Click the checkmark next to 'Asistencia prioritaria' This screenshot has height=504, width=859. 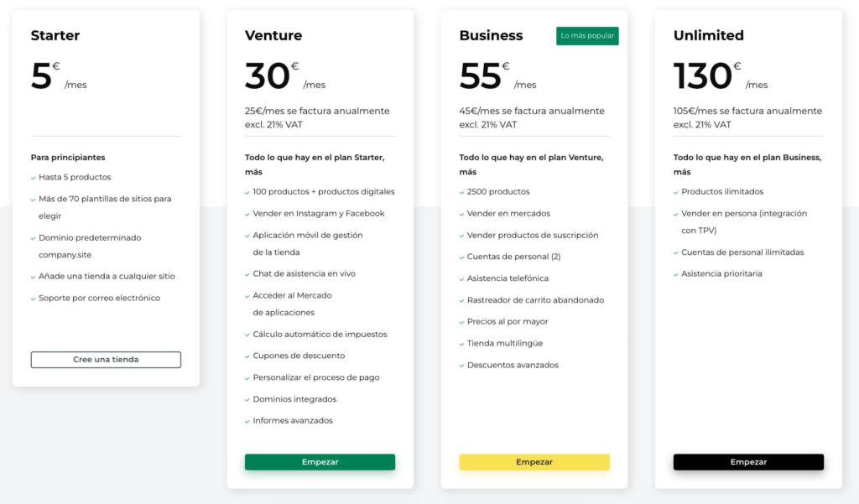(676, 274)
